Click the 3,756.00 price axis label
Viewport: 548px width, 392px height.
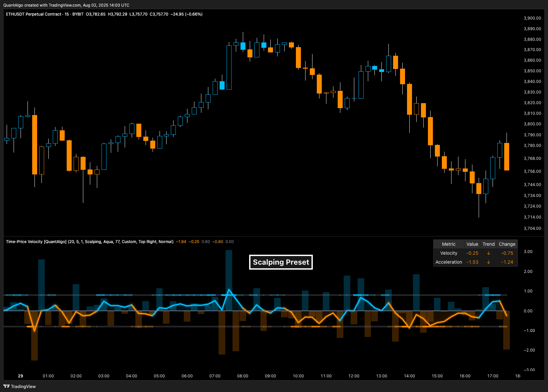[x=532, y=171]
